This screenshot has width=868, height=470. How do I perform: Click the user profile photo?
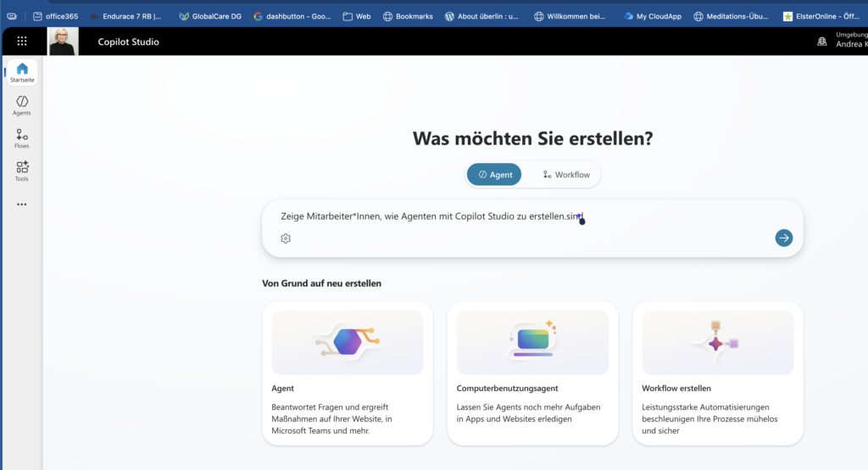coord(63,41)
